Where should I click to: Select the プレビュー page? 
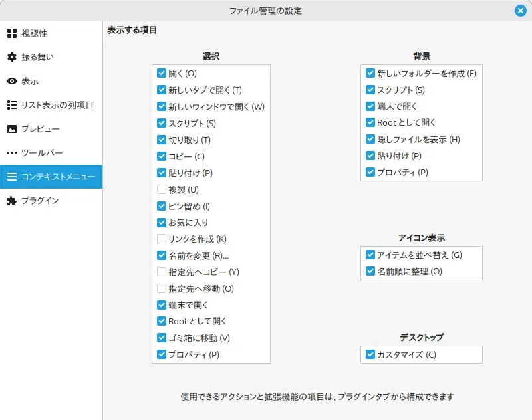[x=51, y=129]
